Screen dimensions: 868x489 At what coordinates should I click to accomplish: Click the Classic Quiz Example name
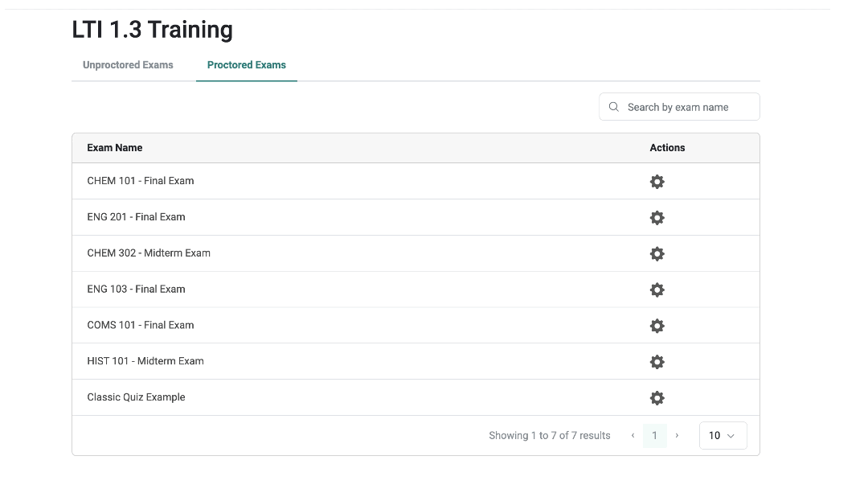136,397
